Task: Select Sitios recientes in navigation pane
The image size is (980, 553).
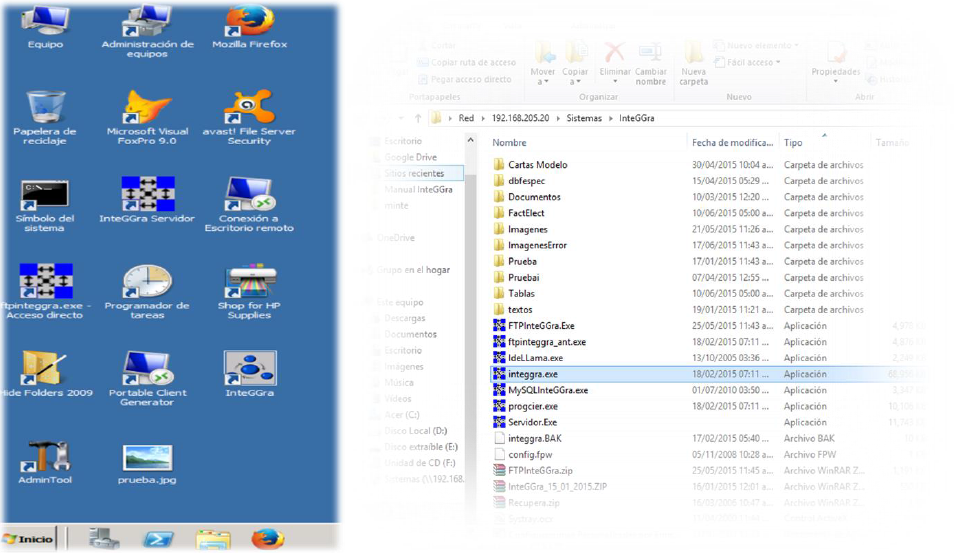Action: (x=414, y=173)
